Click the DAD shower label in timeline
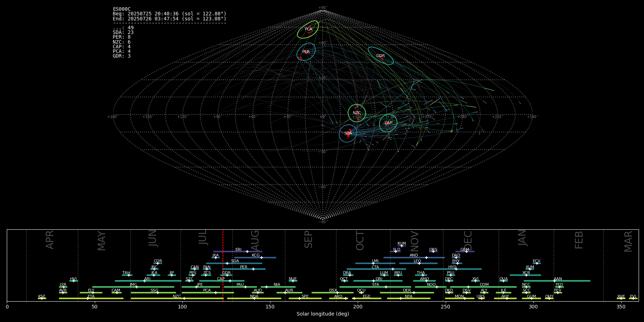The height and width of the screenshot is (322, 644). (x=456, y=255)
